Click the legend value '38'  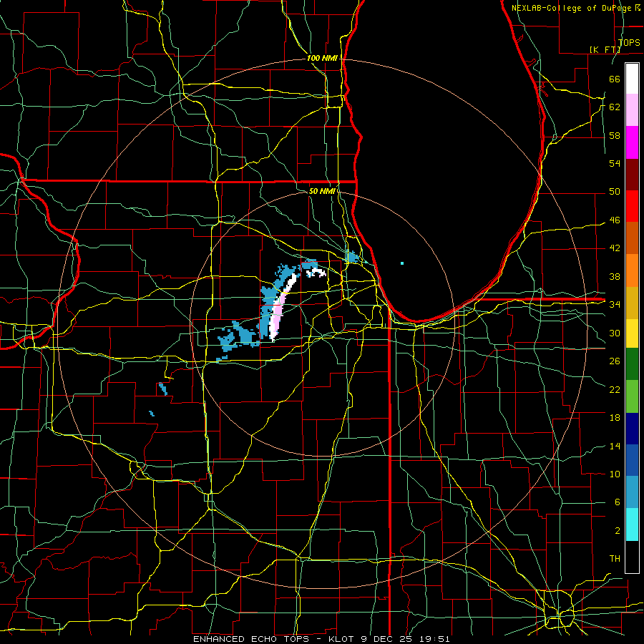(615, 276)
